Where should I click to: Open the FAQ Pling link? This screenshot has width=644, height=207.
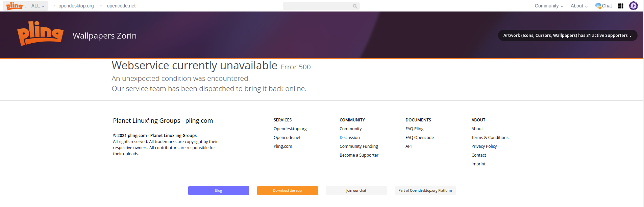point(415,129)
